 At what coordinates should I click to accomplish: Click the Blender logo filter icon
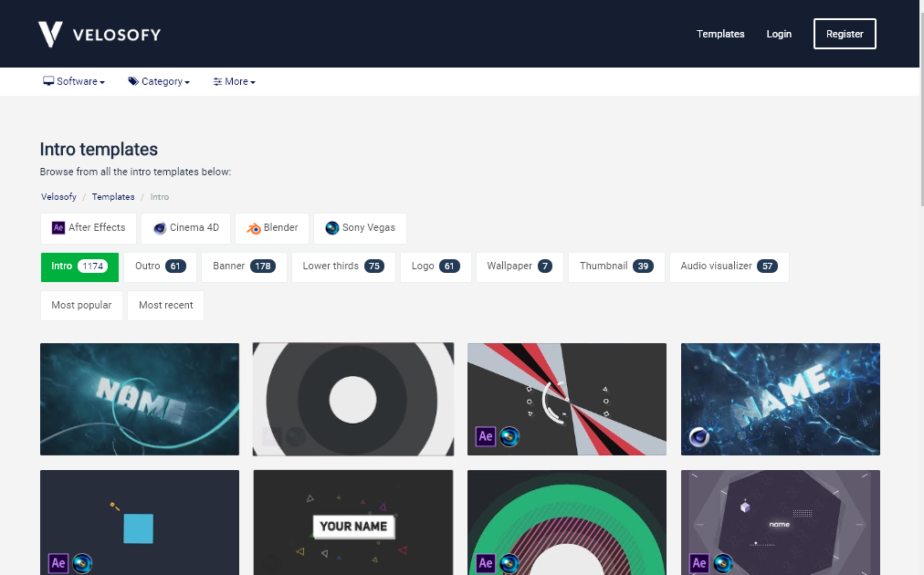click(254, 228)
